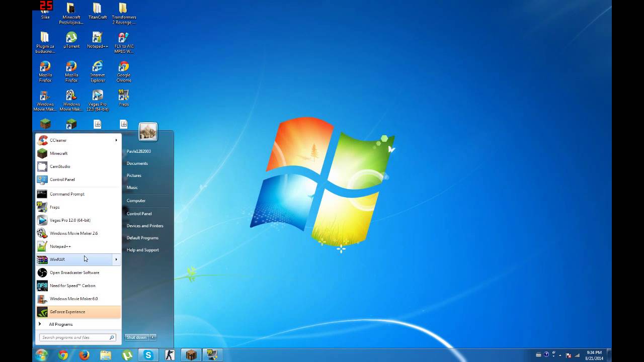Open Fraps entry in Start menu list
The image size is (644, 362).
[x=78, y=207]
